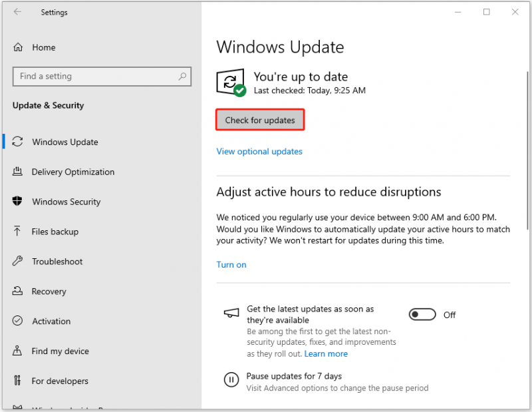The width and height of the screenshot is (532, 412).
Task: Click the Windows Update sync arrows sidebar icon
Action: point(18,142)
